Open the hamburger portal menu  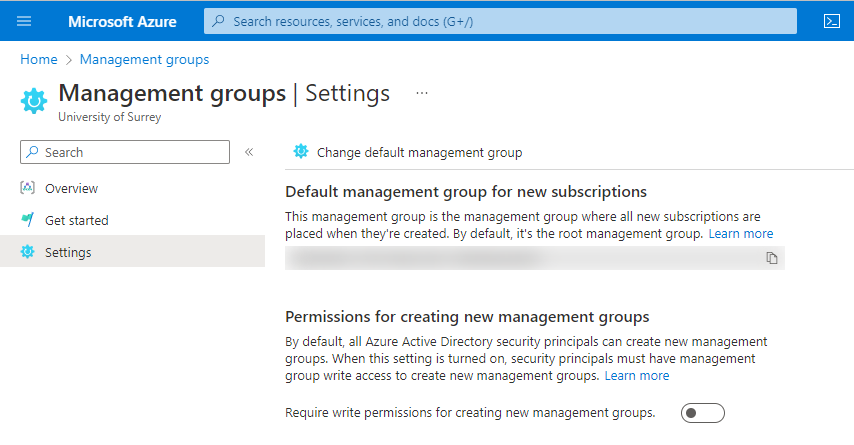(24, 21)
